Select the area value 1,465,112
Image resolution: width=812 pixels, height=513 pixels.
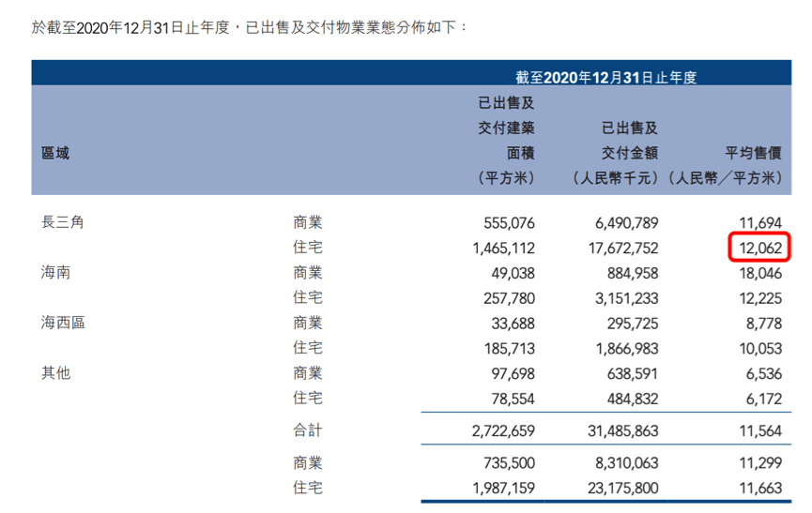(503, 249)
